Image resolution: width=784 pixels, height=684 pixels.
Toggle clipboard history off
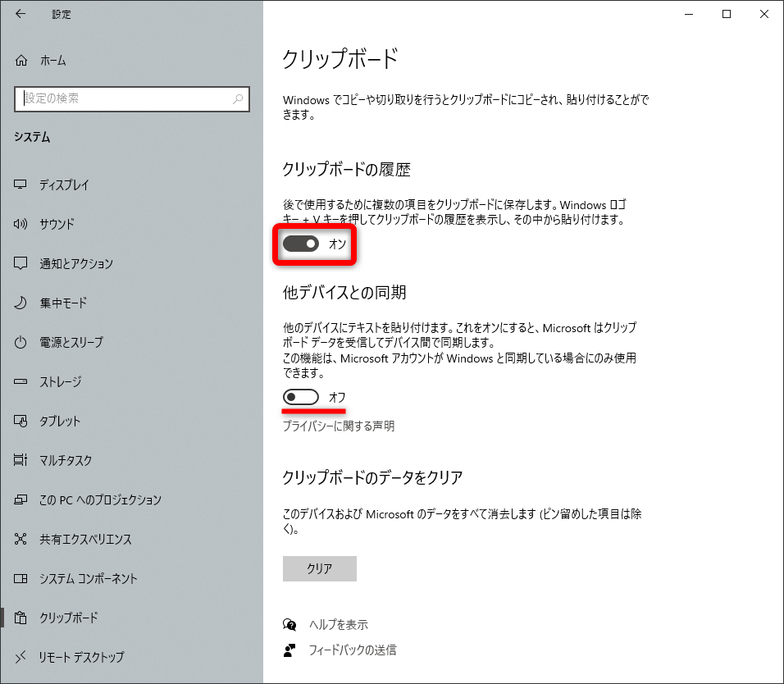(299, 244)
